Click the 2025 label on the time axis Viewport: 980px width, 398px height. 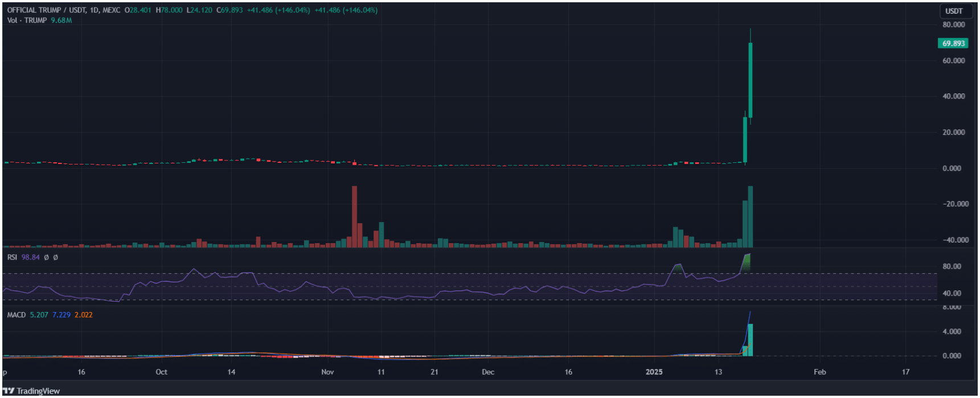pos(654,372)
